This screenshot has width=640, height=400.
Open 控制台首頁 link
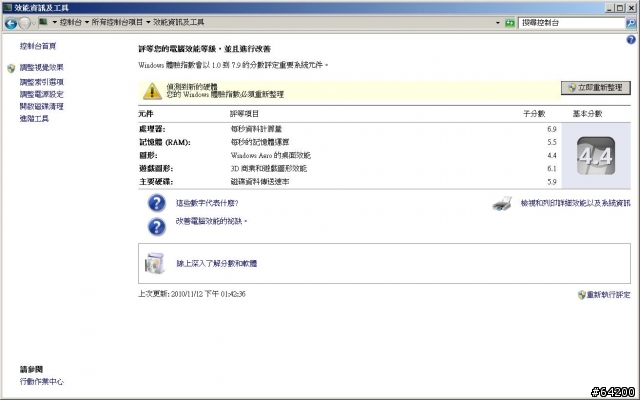coord(38,46)
